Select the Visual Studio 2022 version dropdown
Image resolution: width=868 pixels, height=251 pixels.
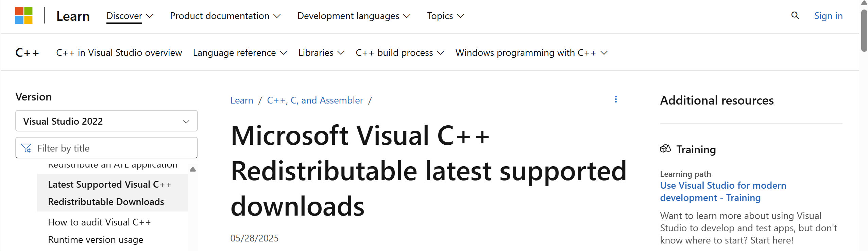[x=106, y=121]
